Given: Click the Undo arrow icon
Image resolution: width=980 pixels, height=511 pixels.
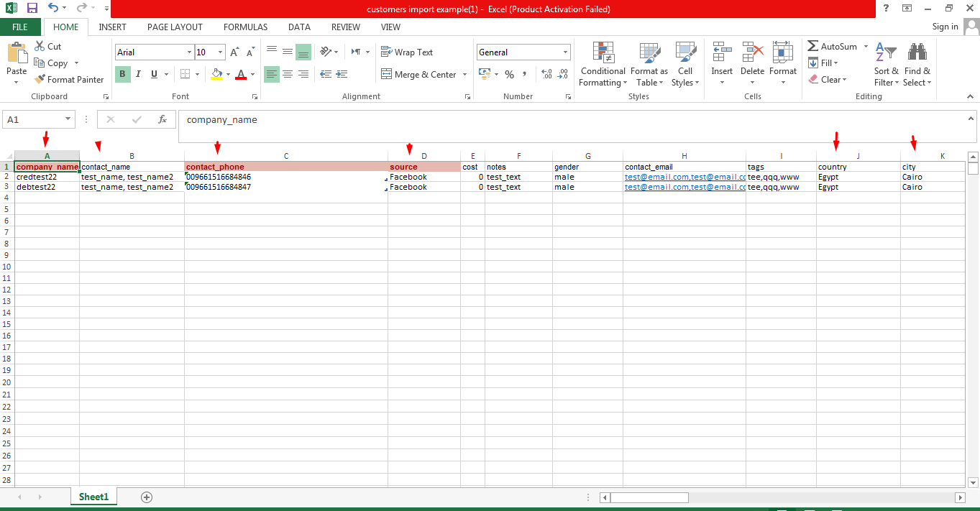Looking at the screenshot, I should click(53, 9).
